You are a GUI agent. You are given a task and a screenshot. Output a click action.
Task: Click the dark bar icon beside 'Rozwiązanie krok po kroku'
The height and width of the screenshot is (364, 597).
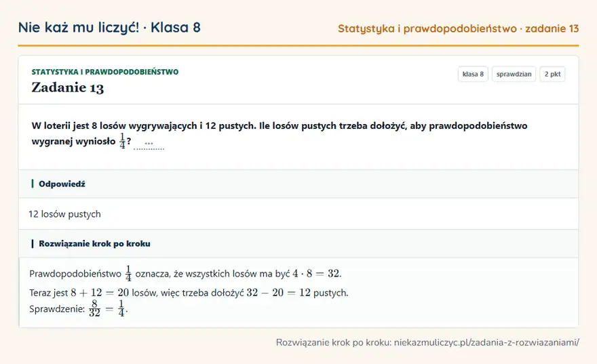pyautogui.click(x=33, y=243)
